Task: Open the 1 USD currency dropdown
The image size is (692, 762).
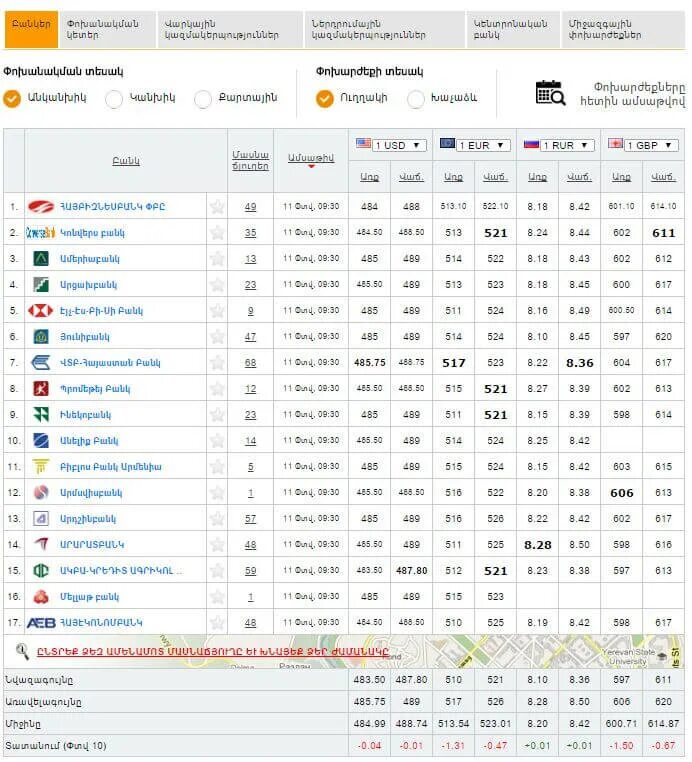Action: pos(399,145)
